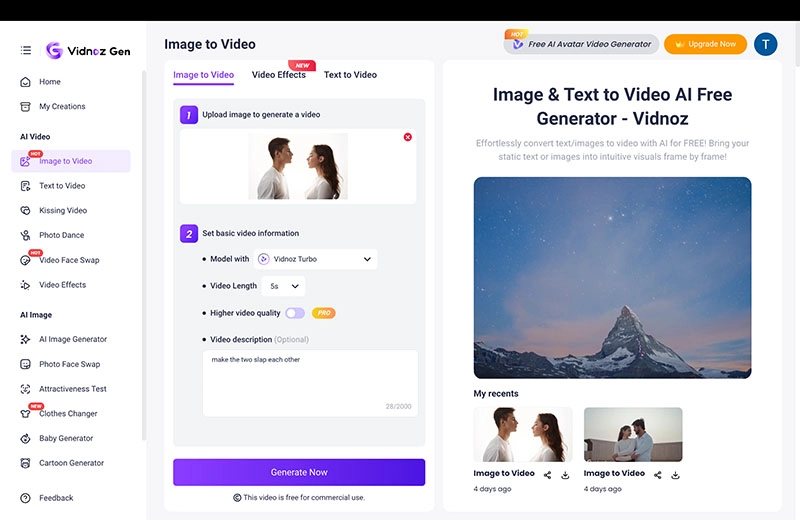Toggle Higher video quality switch
Screen dimensions: 800x520
tap(295, 313)
